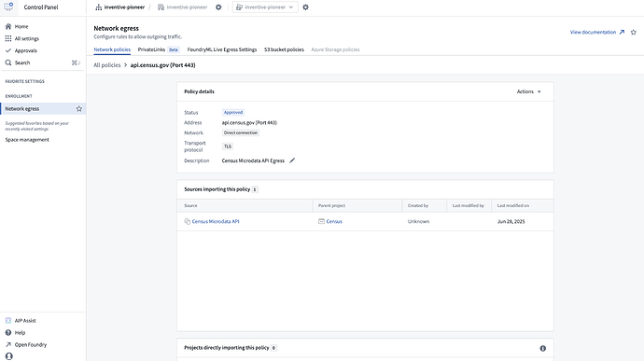
Task: Click the Beta badge on PrivateLinks
Action: pyautogui.click(x=174, y=49)
